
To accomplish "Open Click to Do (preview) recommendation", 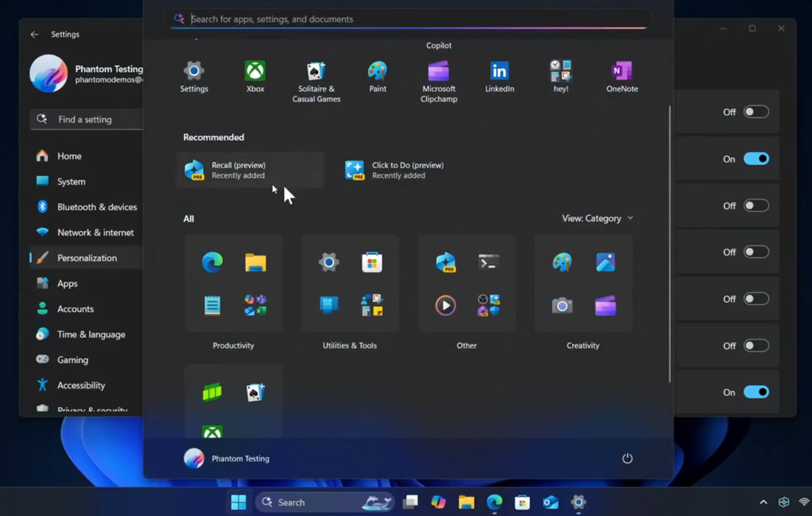I will (411, 170).
